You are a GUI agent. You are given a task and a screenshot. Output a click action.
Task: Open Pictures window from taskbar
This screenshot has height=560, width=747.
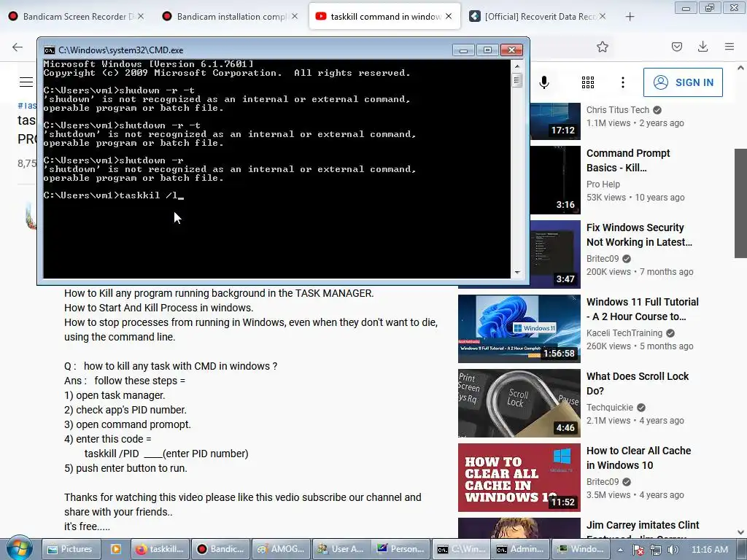[x=71, y=549]
